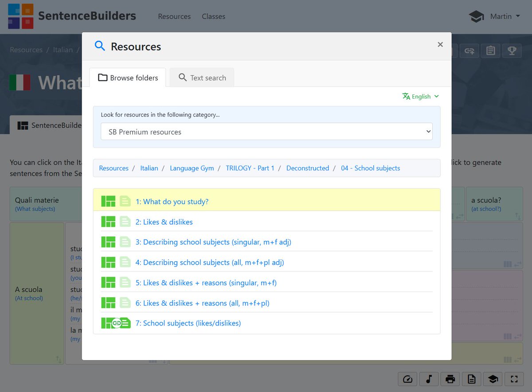This screenshot has height=392, width=532.
Task: Click the graduation cap button in bottom toolbar
Action: click(x=493, y=379)
